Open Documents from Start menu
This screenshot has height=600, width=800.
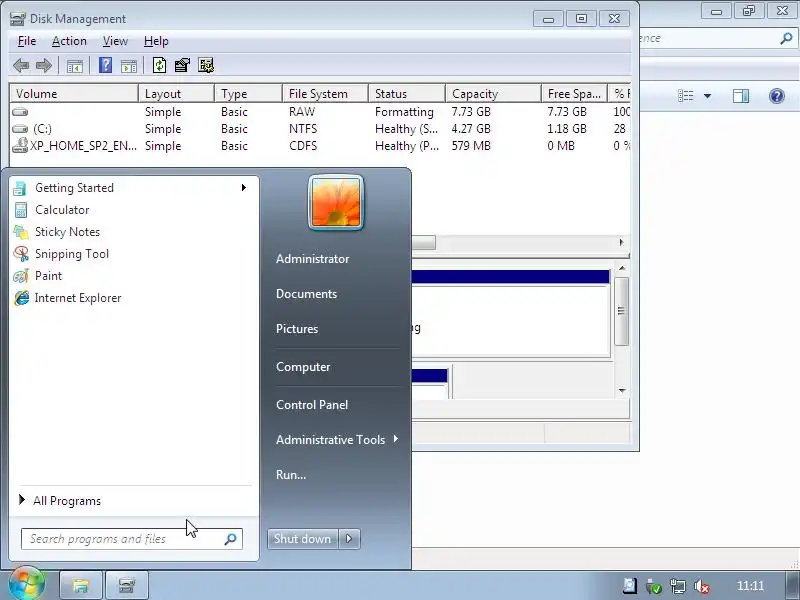click(x=307, y=294)
